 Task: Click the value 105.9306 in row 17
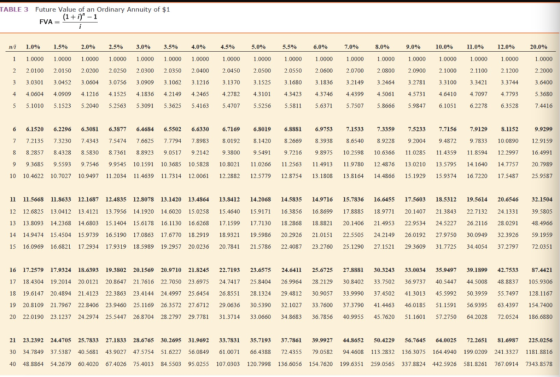[x=540, y=282]
